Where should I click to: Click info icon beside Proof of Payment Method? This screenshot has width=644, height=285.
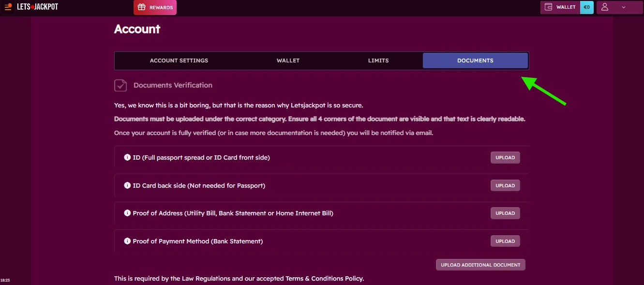point(127,241)
